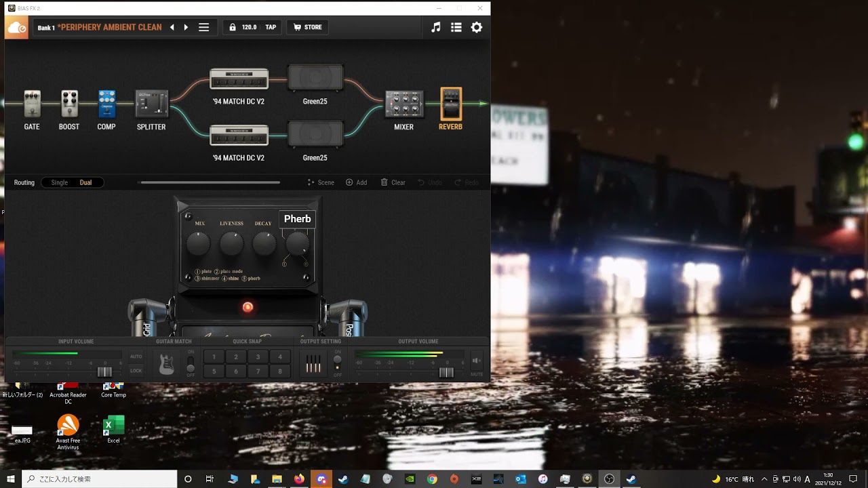Viewport: 868px width, 488px height.
Task: Open the music note player icon
Action: (x=436, y=27)
